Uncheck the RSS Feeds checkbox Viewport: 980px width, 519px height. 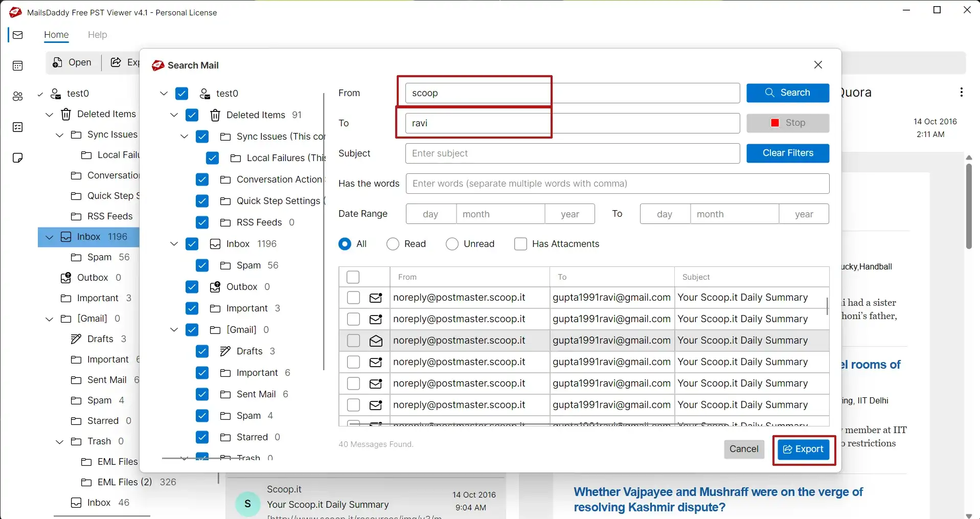(x=202, y=222)
